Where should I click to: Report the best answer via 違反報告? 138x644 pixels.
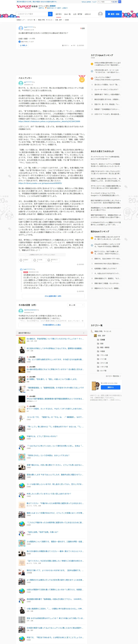(80, 264)
